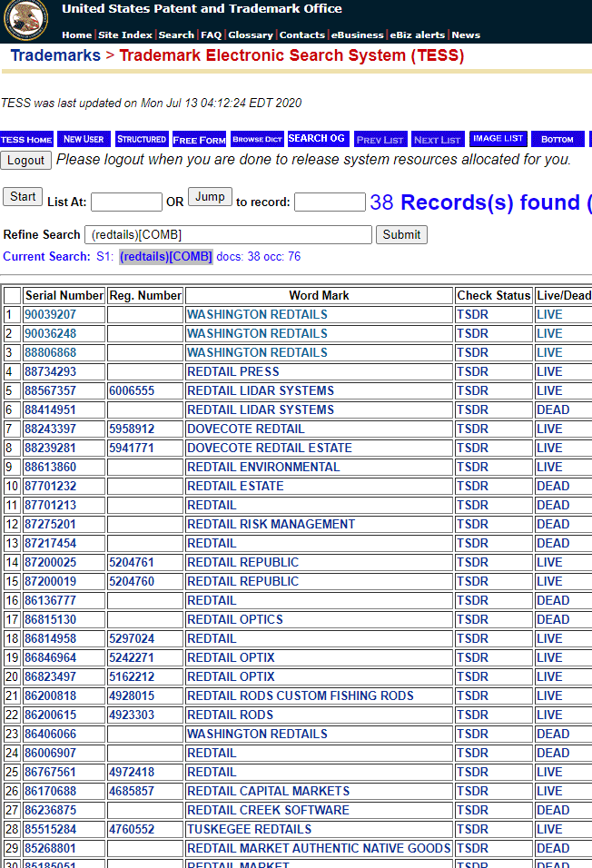The image size is (592, 868).
Task: Open registration number 5162212
Action: pos(132,677)
